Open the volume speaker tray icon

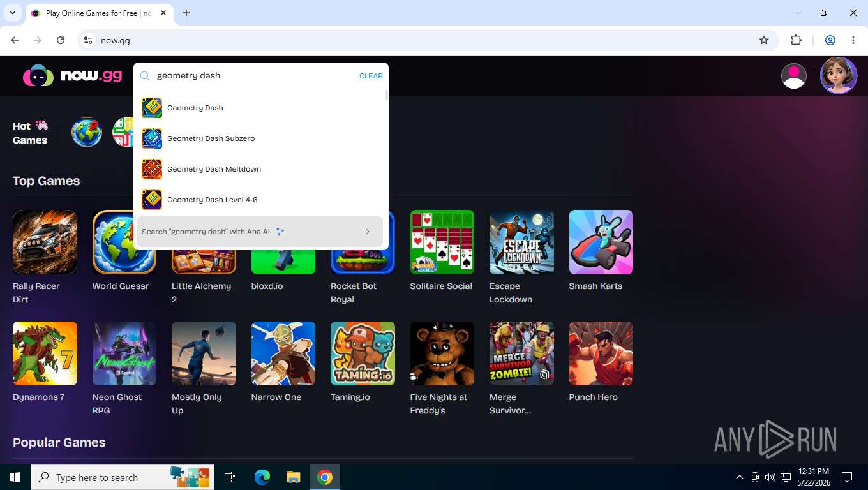[770, 477]
